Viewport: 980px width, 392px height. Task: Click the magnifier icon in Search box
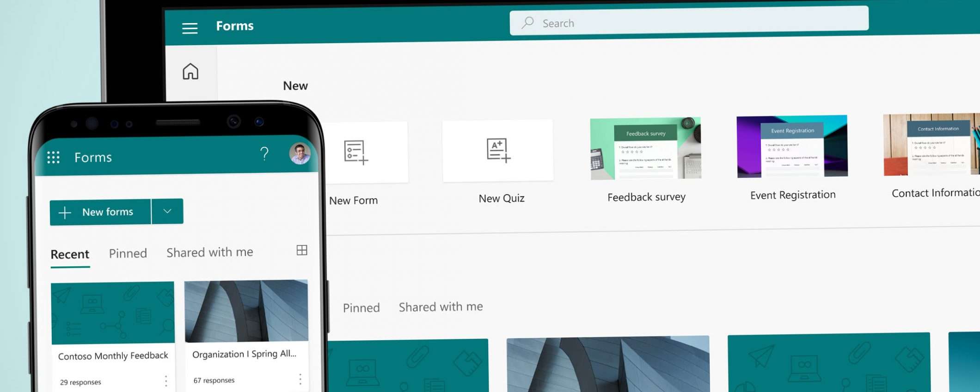(527, 23)
